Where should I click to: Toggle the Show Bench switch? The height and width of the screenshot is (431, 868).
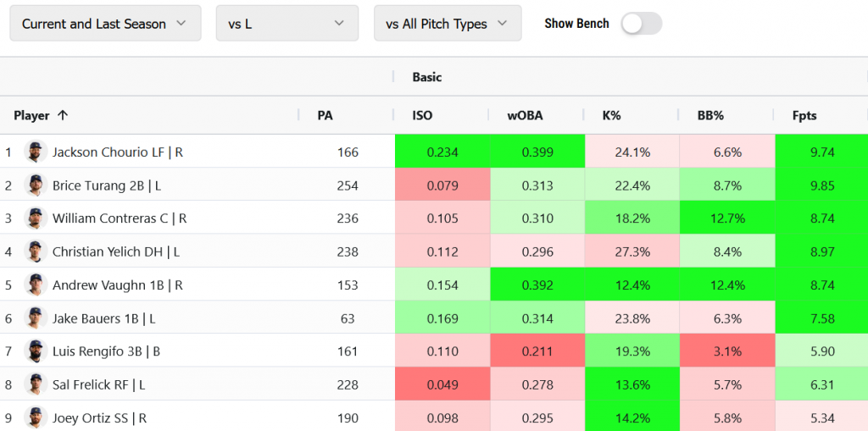(641, 23)
